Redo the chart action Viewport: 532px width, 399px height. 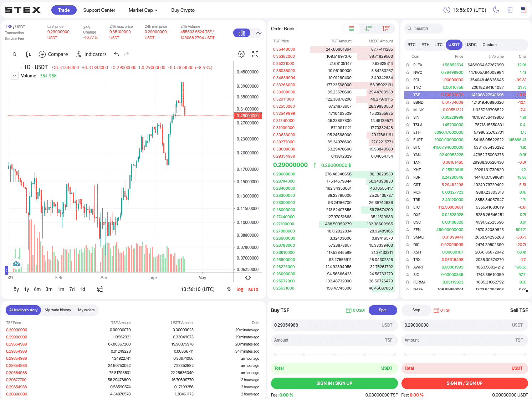click(x=126, y=54)
